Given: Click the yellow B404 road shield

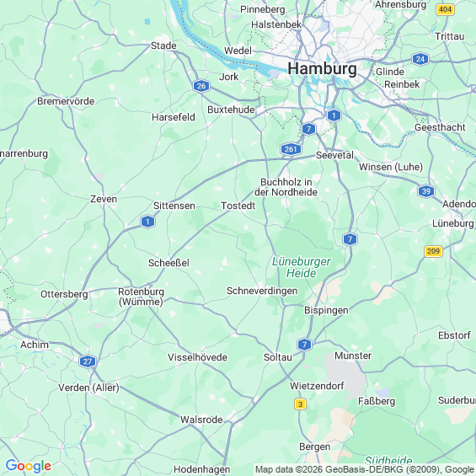Looking at the screenshot, I should click(x=446, y=9).
